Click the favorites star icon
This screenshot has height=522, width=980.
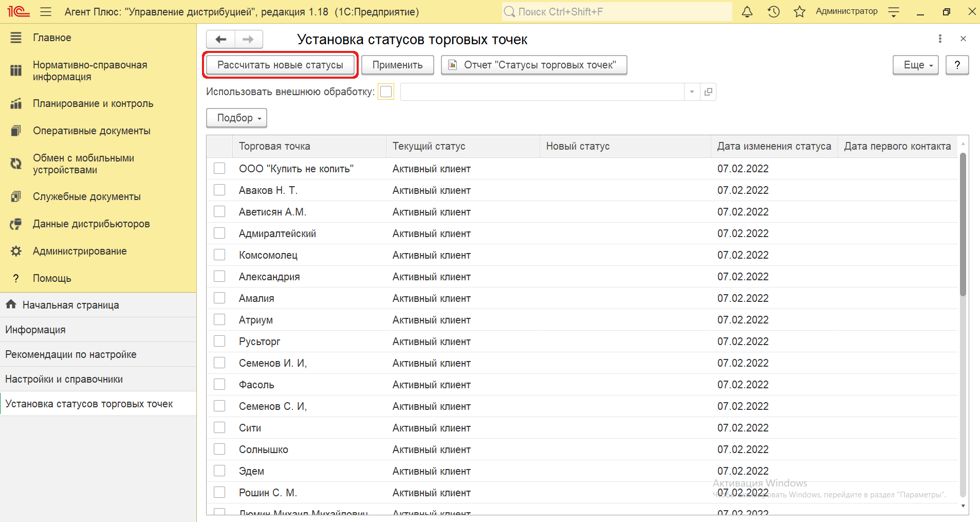coord(799,12)
